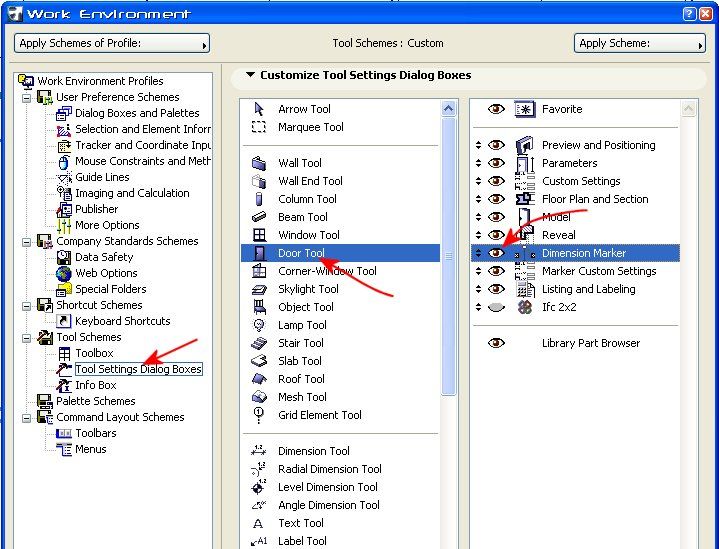
Task: Collapse the Tool Schemes tree node
Action: pyautogui.click(x=27, y=338)
